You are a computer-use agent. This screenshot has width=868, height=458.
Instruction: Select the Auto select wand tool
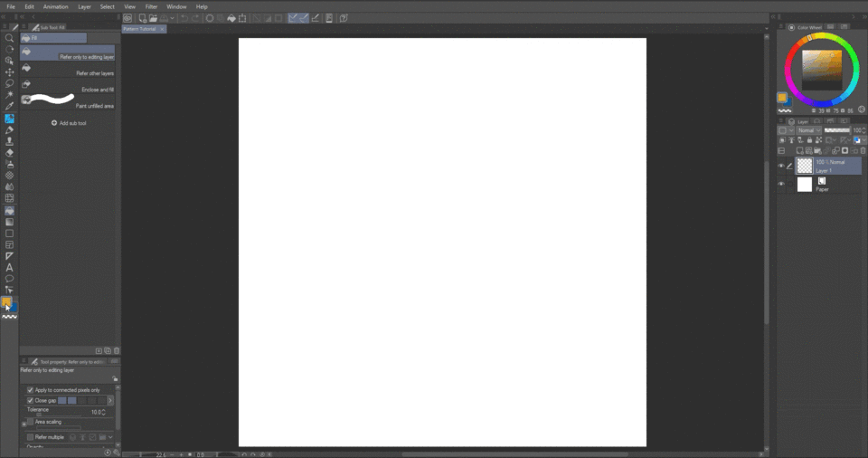tap(9, 95)
